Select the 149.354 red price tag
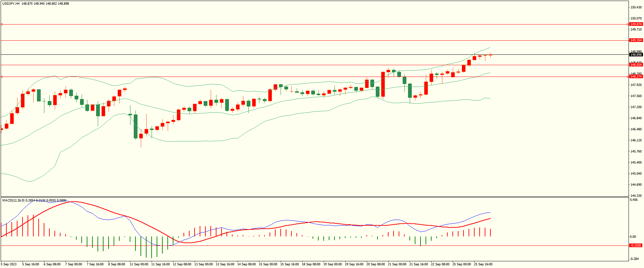This screenshot has height=268, width=644. pyautogui.click(x=636, y=40)
